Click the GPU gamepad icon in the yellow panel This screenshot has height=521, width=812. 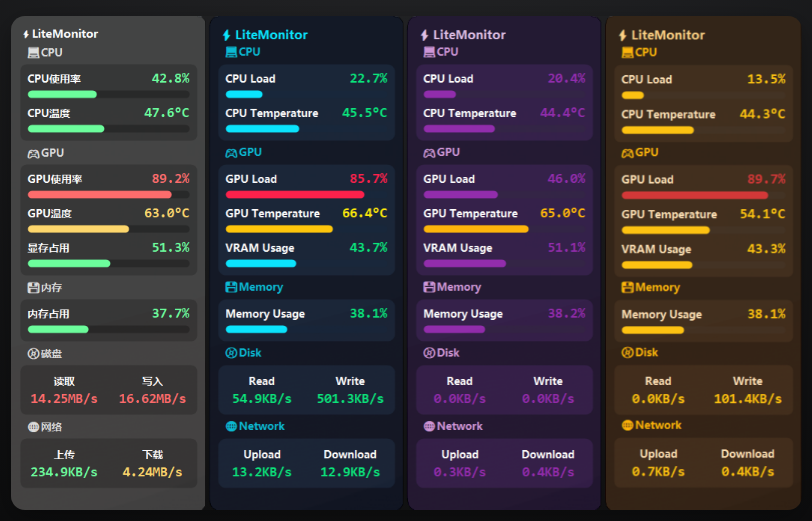pos(628,153)
